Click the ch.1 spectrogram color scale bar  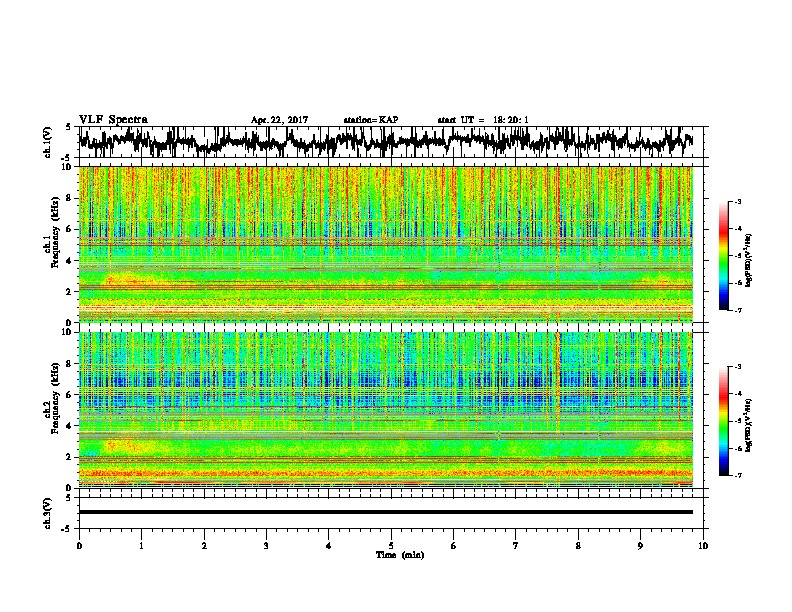point(723,256)
